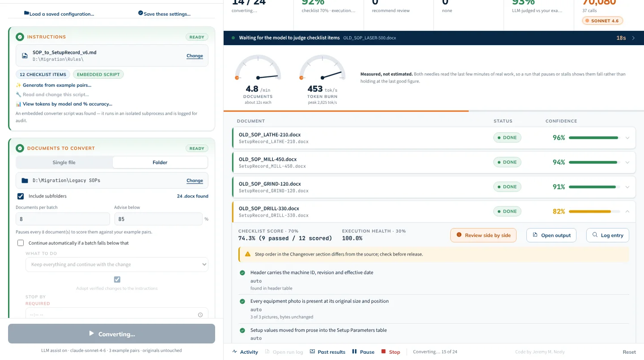Click the Reset link
Screen dimensions: 644x360
[629, 352]
